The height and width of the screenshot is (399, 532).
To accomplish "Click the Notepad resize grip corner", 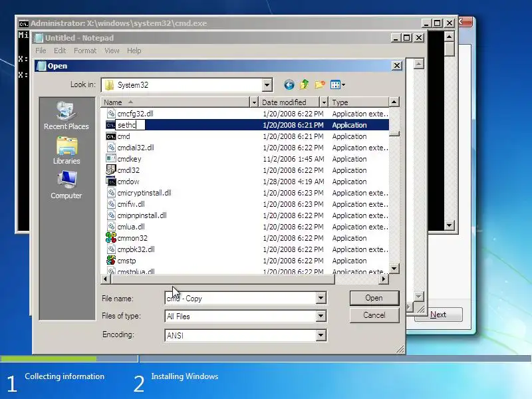I will (420, 309).
